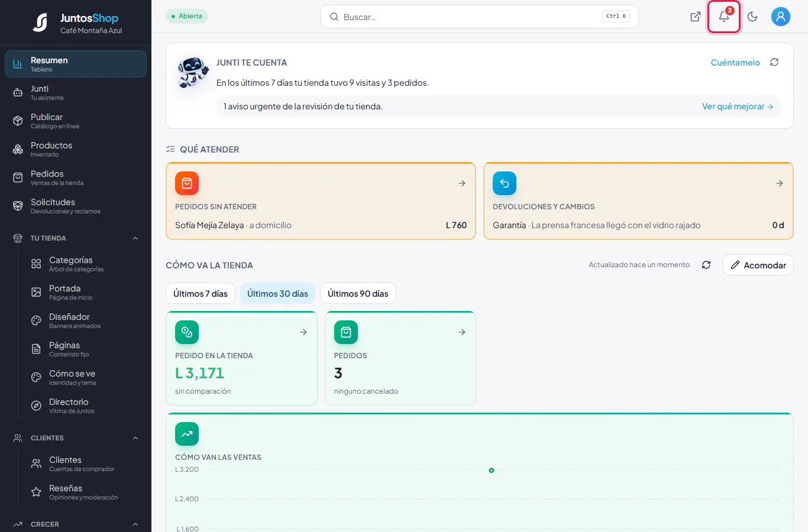
Task: Click the green Pedidos bag icon
Action: (346, 332)
